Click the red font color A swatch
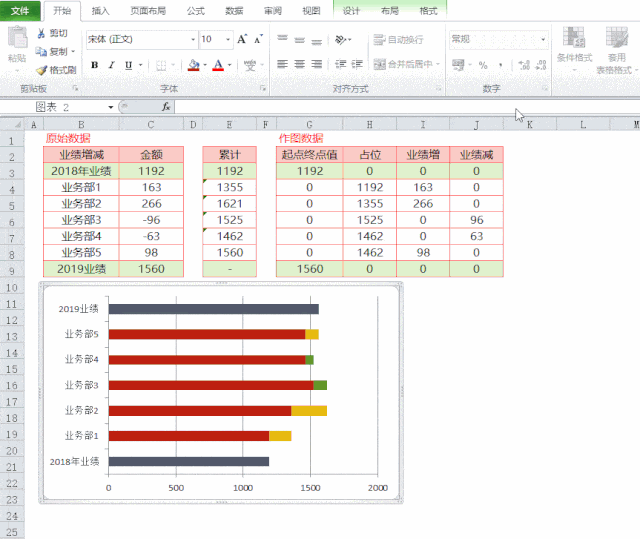Screen dimensions: 640x539 [218, 65]
